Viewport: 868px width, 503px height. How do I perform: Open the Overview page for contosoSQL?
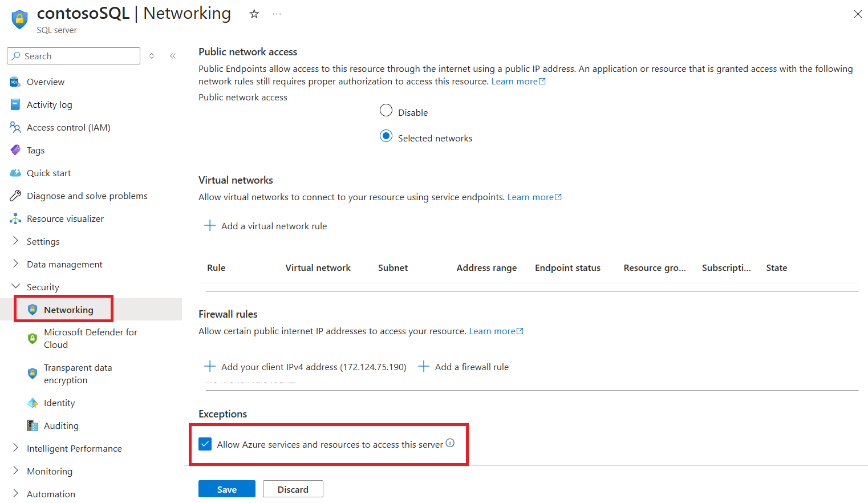click(x=44, y=82)
